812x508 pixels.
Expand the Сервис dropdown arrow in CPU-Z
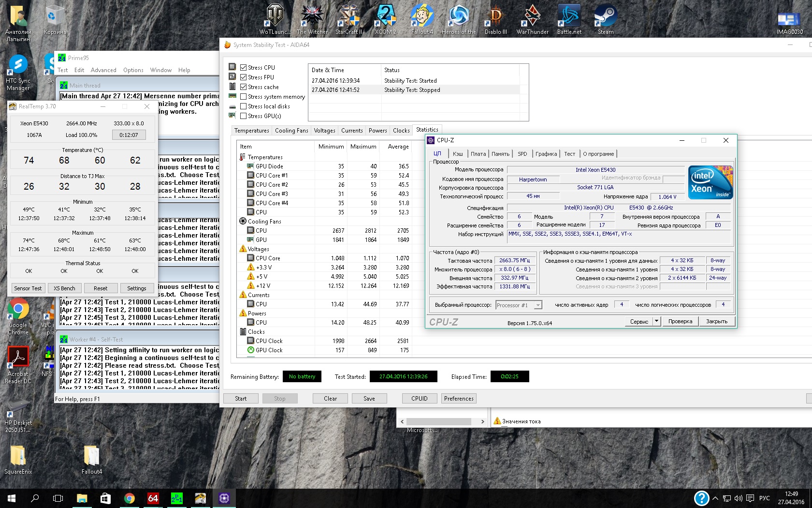(656, 321)
